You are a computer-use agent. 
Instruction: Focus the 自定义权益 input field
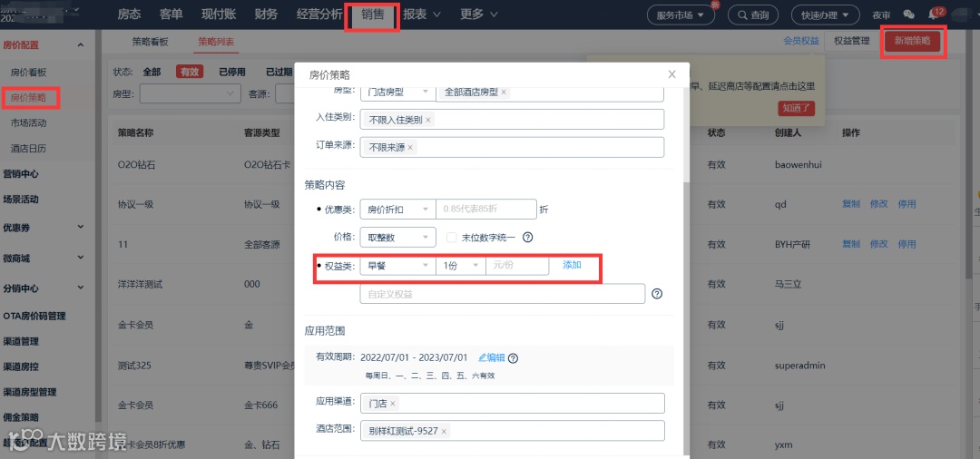pos(503,294)
